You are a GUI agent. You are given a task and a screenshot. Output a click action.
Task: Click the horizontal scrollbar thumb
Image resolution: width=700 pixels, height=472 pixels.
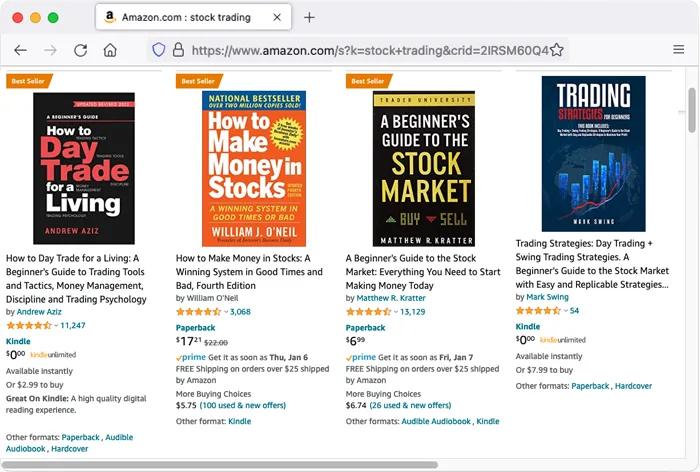pyautogui.click(x=220, y=465)
